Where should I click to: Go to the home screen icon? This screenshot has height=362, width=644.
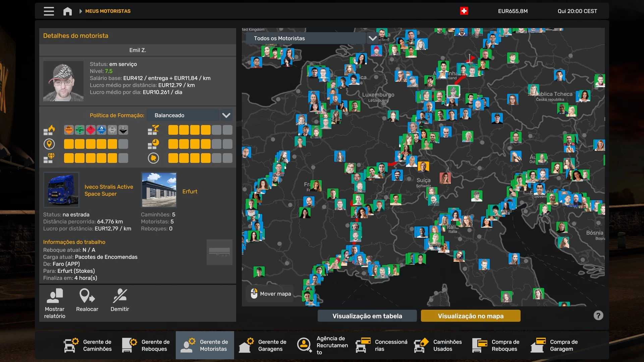67,11
